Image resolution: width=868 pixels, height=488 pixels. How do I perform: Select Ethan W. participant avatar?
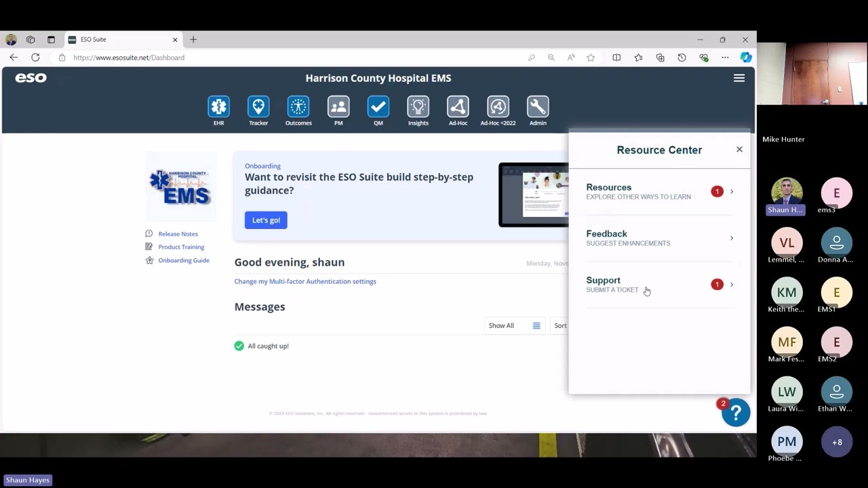[x=837, y=392]
